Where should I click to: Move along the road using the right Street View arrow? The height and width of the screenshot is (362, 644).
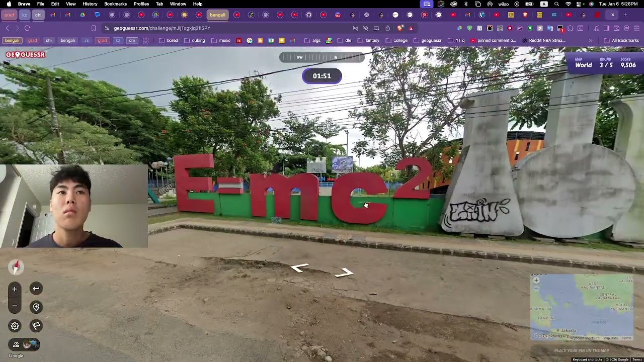pos(345,273)
